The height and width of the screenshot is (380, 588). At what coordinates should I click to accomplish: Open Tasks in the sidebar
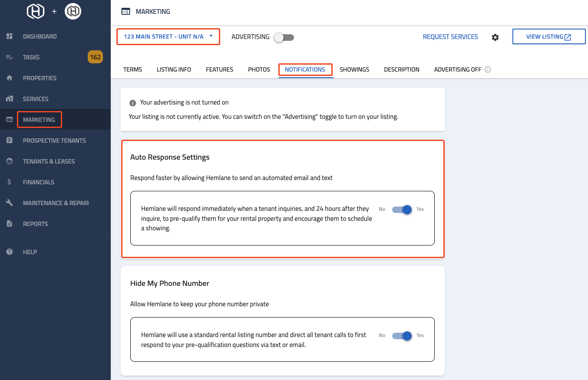click(x=31, y=57)
